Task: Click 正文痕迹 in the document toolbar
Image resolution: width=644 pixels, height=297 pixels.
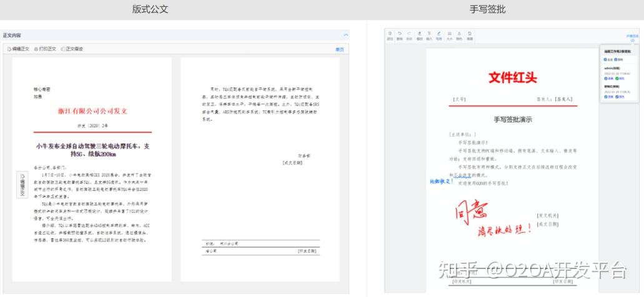Action: pyautogui.click(x=72, y=49)
